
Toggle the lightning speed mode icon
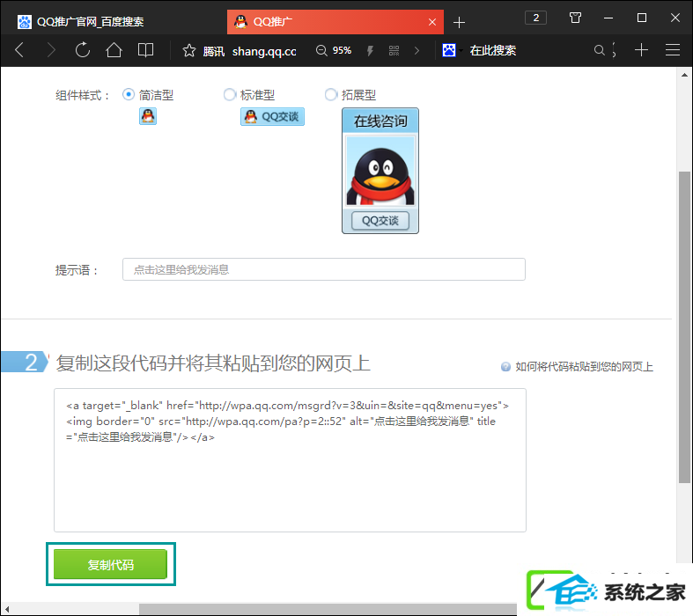point(370,51)
